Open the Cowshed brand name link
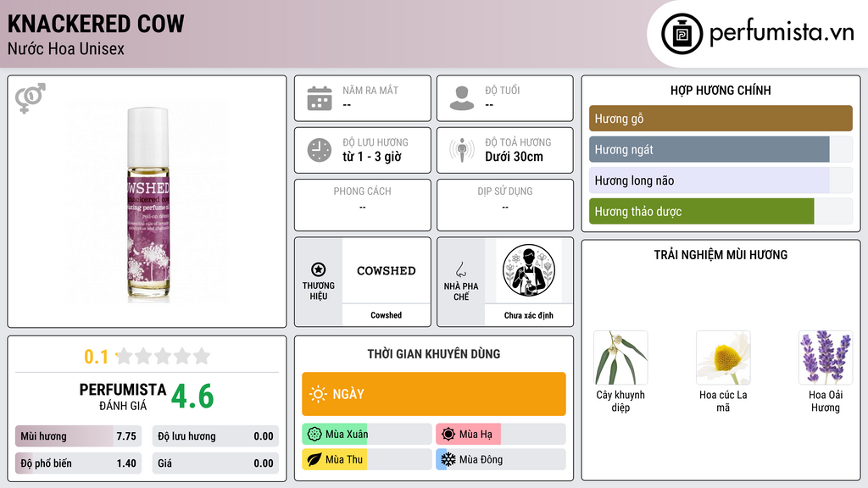Screen dimensions: 868x488 point(386,315)
